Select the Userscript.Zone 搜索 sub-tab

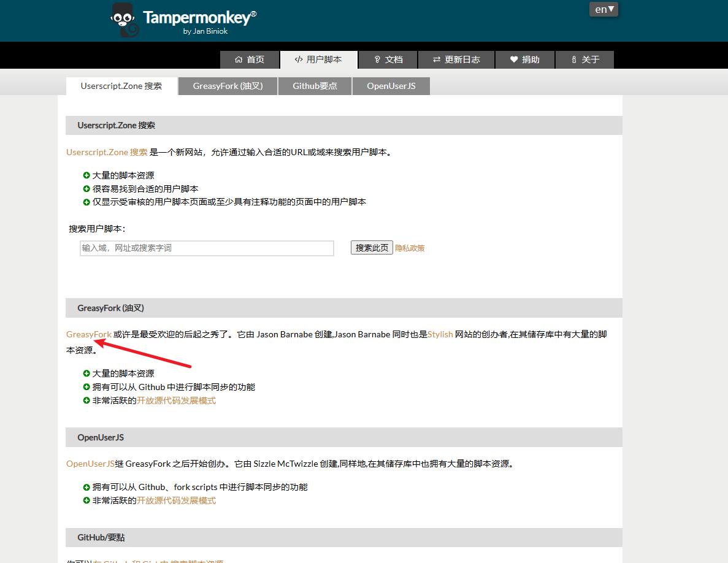point(121,86)
